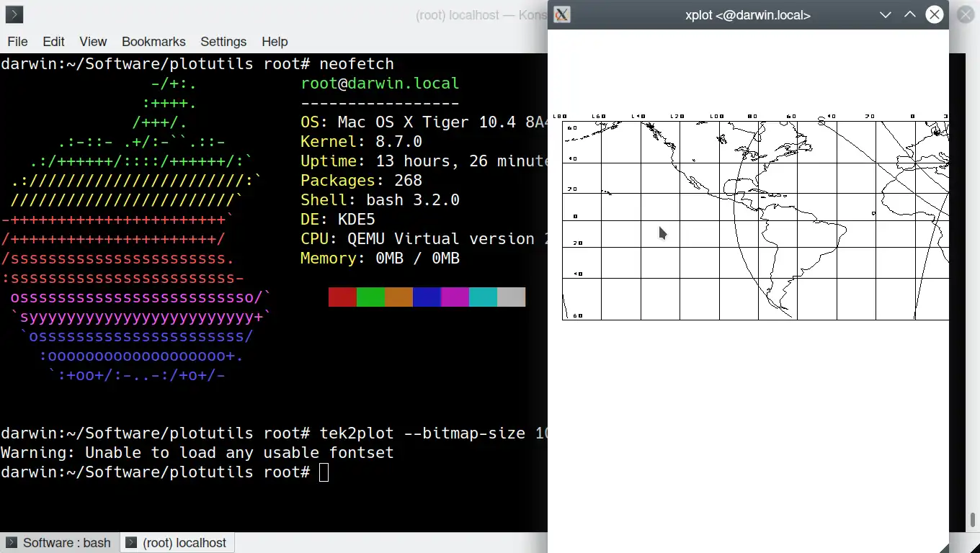Click the Konsole terminal icon in title bar
The height and width of the screenshot is (553, 980).
pyautogui.click(x=14, y=14)
